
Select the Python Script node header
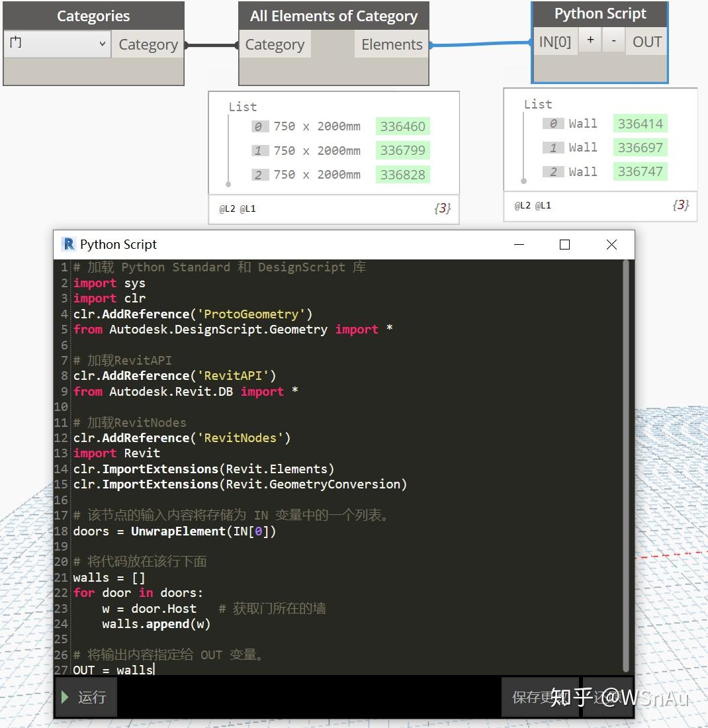pos(599,13)
